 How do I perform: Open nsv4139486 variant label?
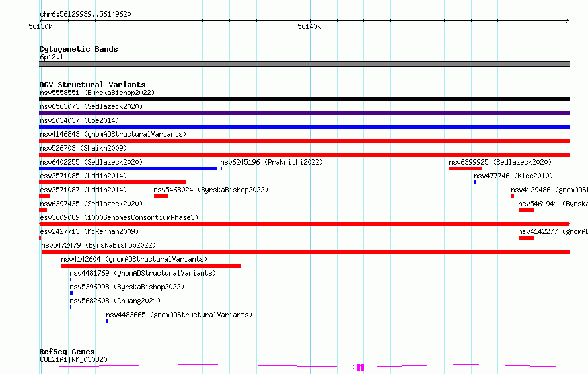click(x=549, y=190)
